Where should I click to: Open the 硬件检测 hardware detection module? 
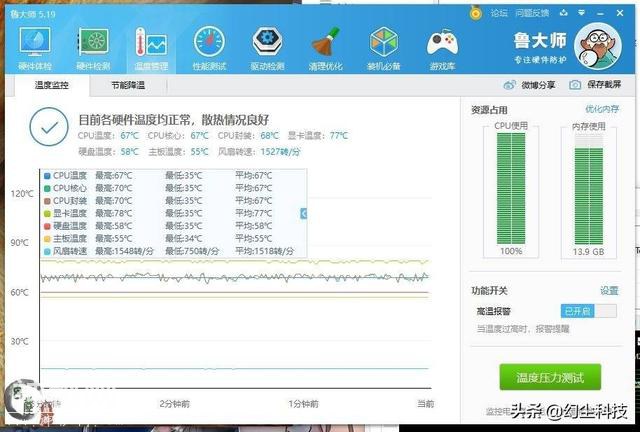[x=93, y=49]
